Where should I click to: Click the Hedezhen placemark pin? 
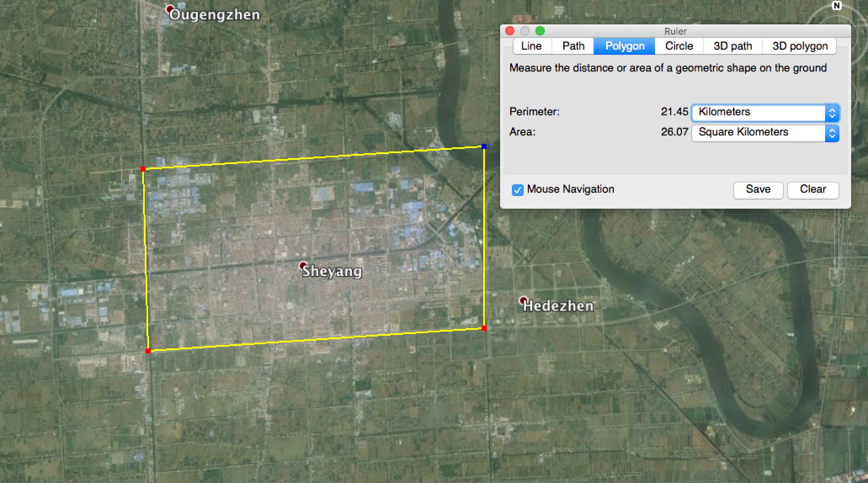click(x=523, y=300)
